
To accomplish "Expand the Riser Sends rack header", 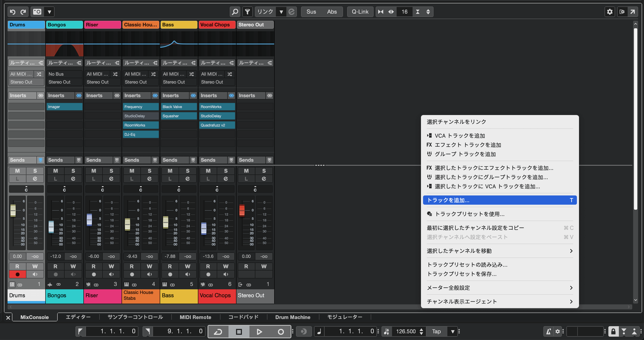I will (x=99, y=160).
